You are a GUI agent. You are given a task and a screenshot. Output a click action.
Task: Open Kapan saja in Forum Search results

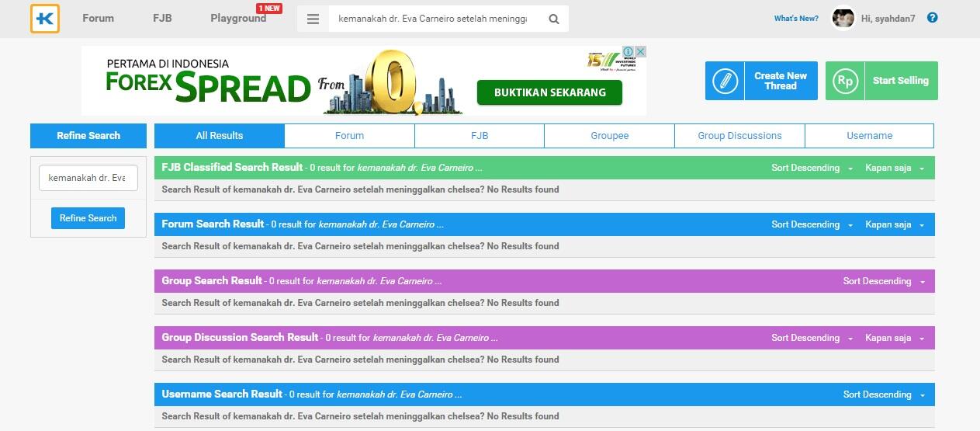coord(895,224)
